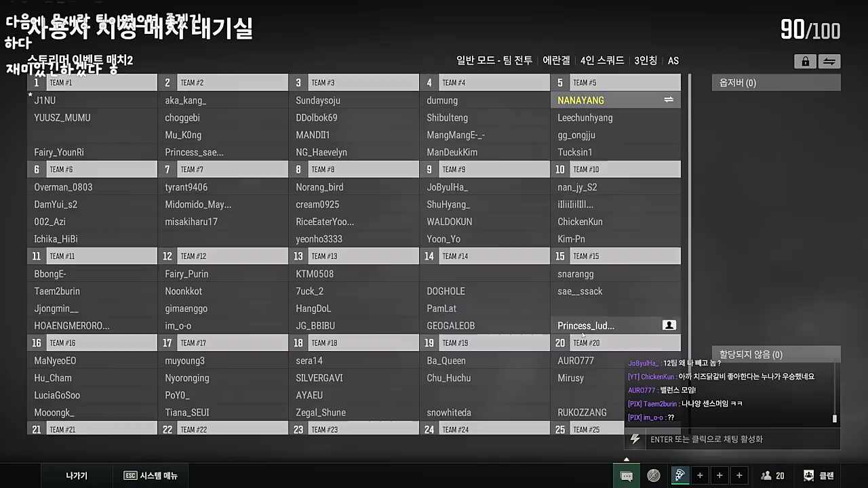The height and width of the screenshot is (488, 868).
Task: Click the 나가기 leave button
Action: click(x=77, y=476)
